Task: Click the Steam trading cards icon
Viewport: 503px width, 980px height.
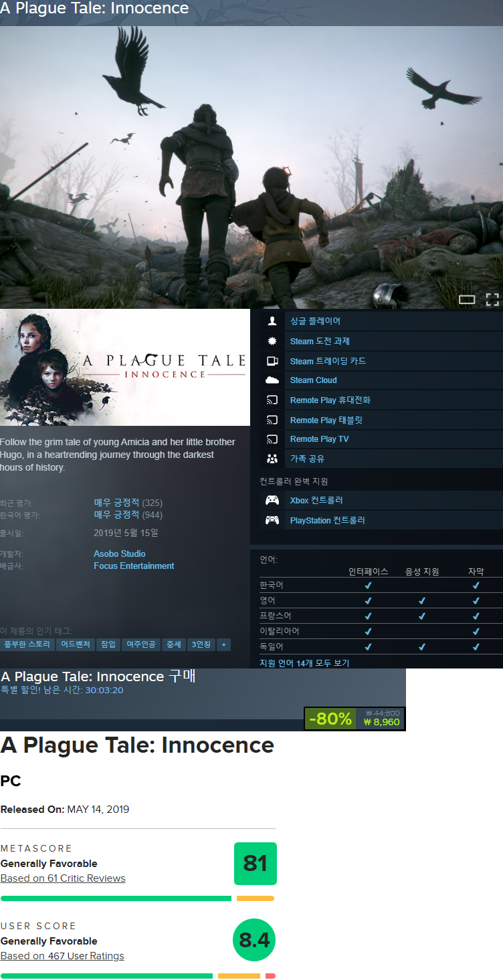Action: (272, 361)
